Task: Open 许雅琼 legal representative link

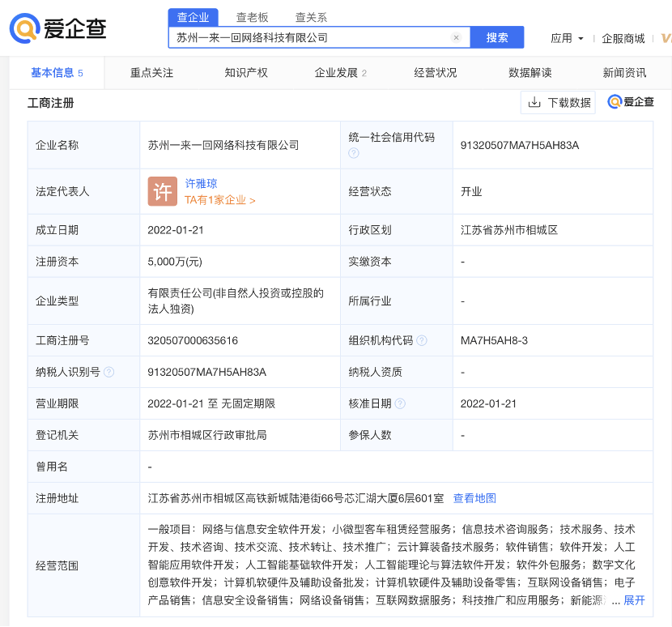Action: point(201,184)
